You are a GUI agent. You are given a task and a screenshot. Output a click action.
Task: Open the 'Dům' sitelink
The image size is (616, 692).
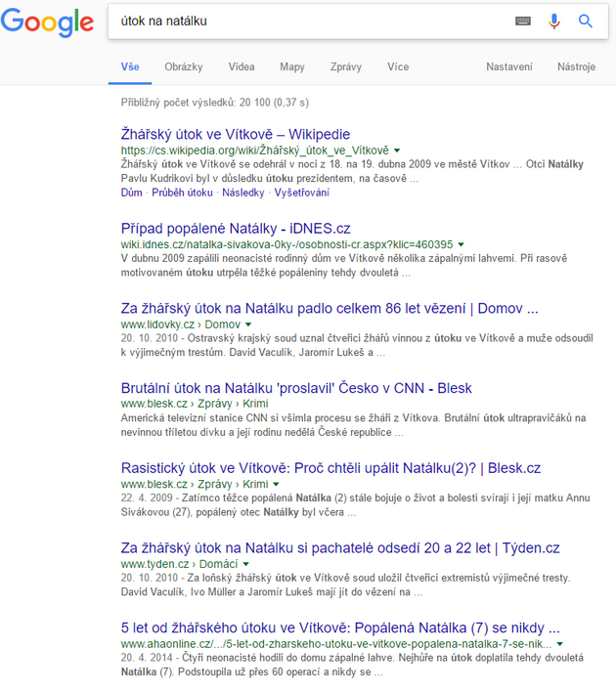[132, 193]
